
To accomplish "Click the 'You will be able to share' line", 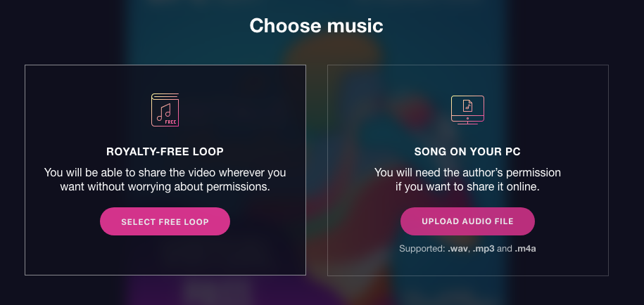I will (165, 172).
